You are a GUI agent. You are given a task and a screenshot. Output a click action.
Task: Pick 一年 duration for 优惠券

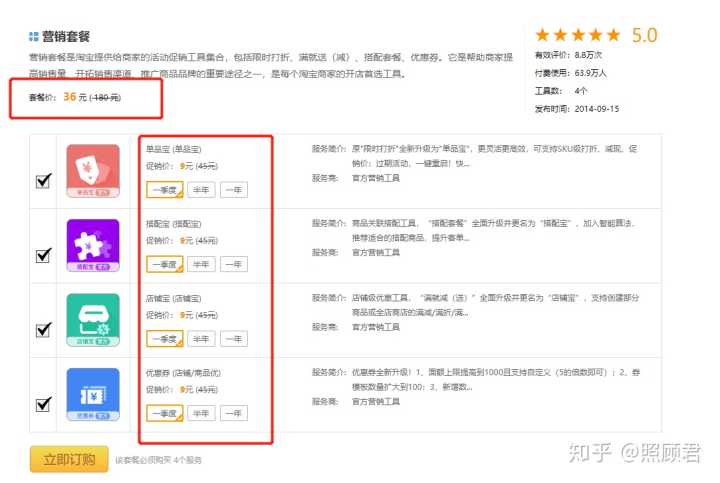(234, 413)
